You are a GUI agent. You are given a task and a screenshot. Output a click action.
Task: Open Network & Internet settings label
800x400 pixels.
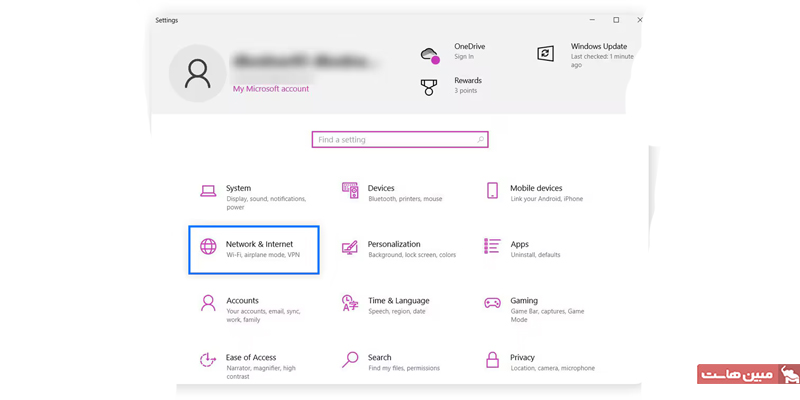click(260, 244)
